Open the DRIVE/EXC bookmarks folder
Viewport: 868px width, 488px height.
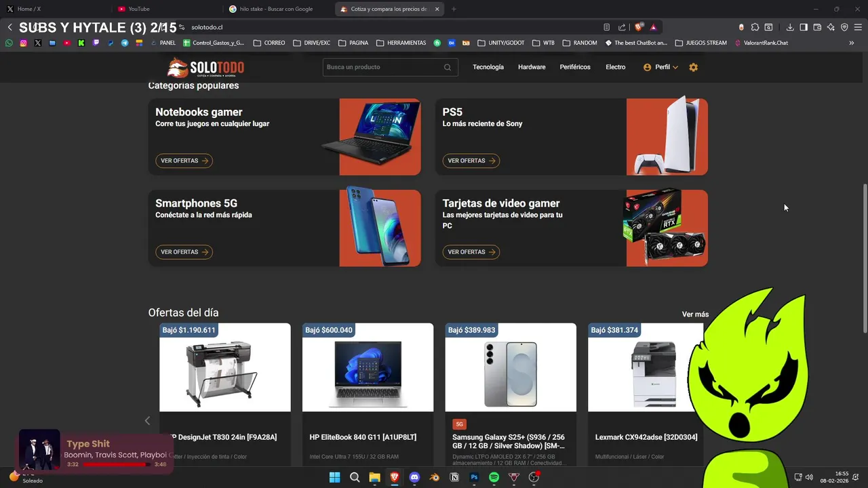click(x=312, y=43)
